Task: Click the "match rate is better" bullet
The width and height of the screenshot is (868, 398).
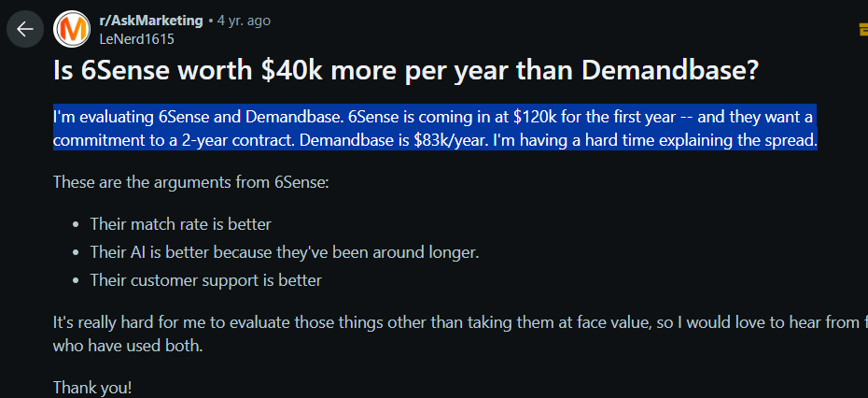Action: point(180,224)
